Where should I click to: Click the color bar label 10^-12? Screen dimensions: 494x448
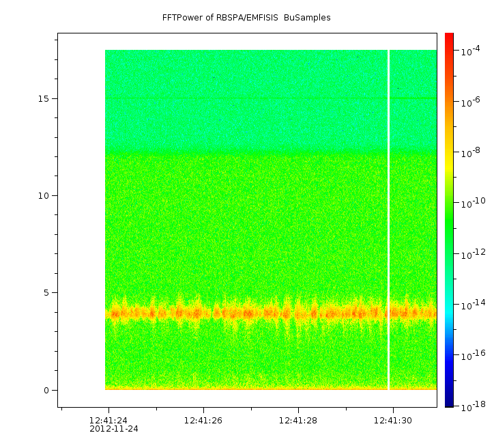click(x=474, y=254)
